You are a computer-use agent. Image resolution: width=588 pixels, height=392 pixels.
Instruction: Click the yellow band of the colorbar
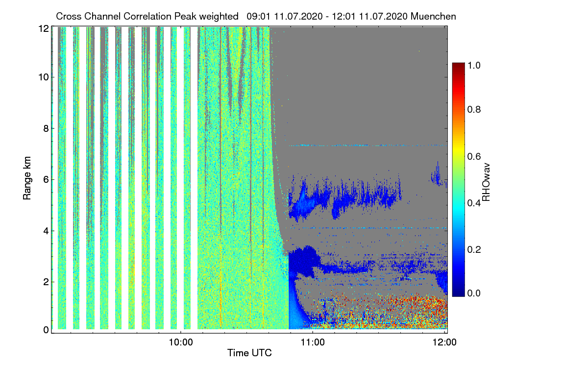click(458, 149)
